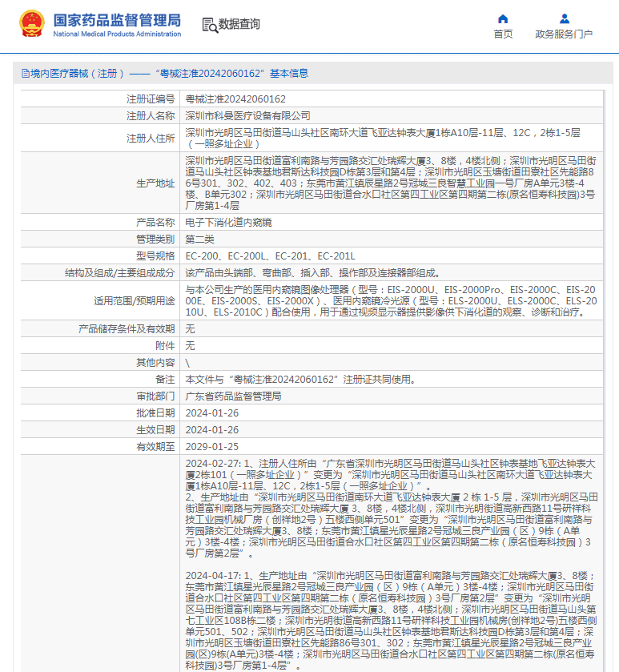Image resolution: width=619 pixels, height=672 pixels.
Task: Click remark text 本文件与…注册证共同使用
Action: coord(301,380)
